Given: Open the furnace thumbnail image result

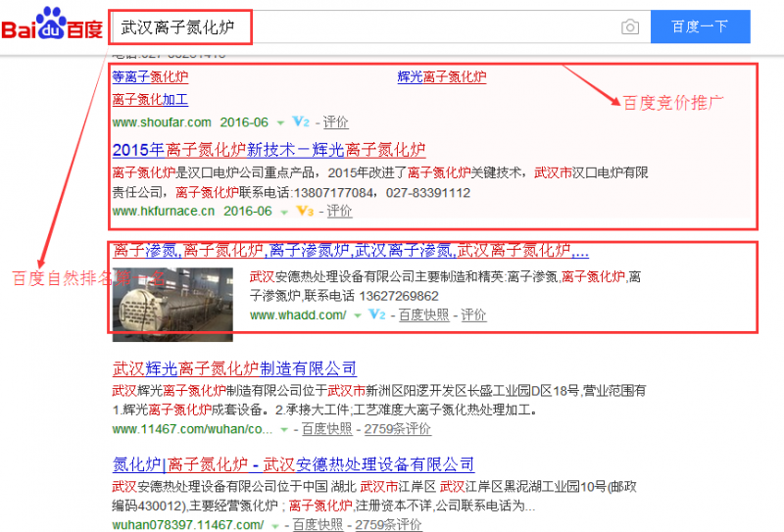Looking at the screenshot, I should [x=172, y=304].
